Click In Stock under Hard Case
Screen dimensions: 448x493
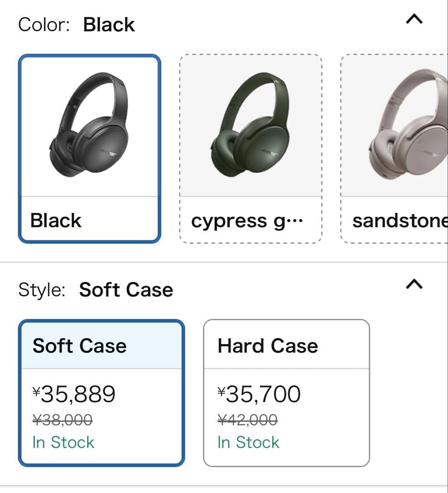point(248,442)
